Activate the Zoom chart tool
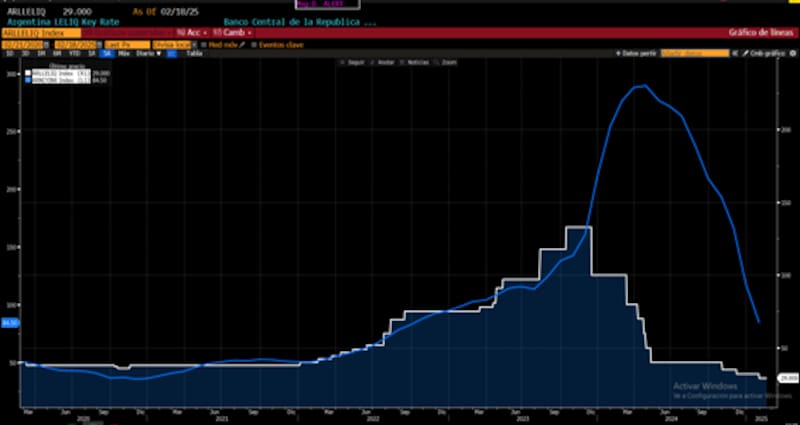Viewport: 800px width, 425px height. pyautogui.click(x=447, y=62)
